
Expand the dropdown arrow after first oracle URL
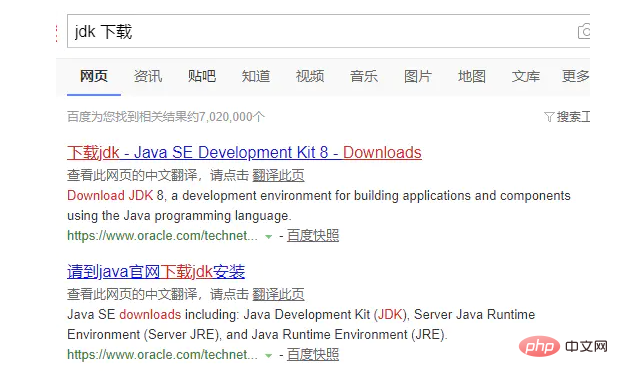tap(269, 237)
